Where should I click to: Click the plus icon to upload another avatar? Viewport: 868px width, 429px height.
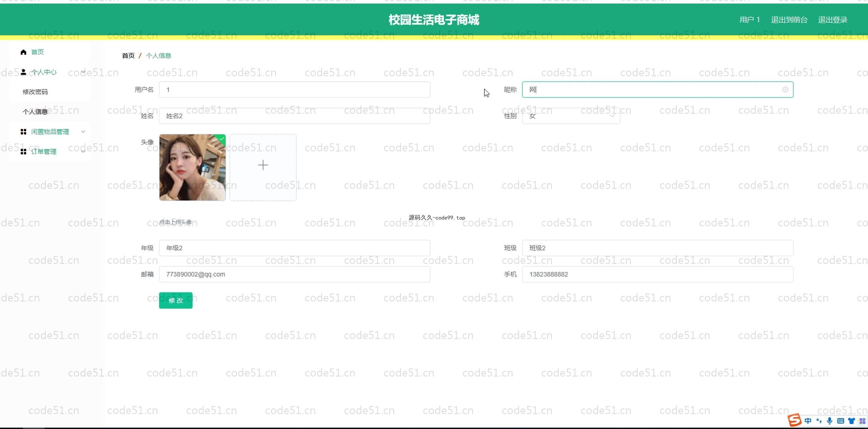[x=263, y=165]
